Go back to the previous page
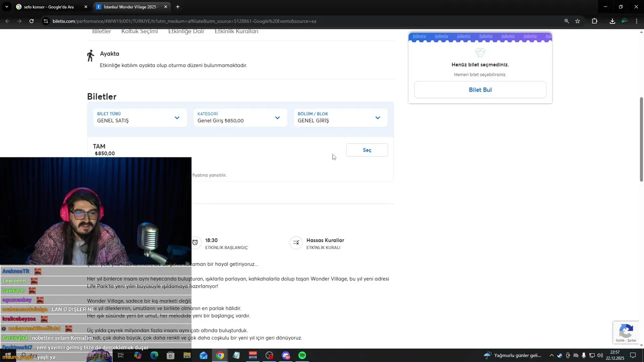 click(x=7, y=21)
